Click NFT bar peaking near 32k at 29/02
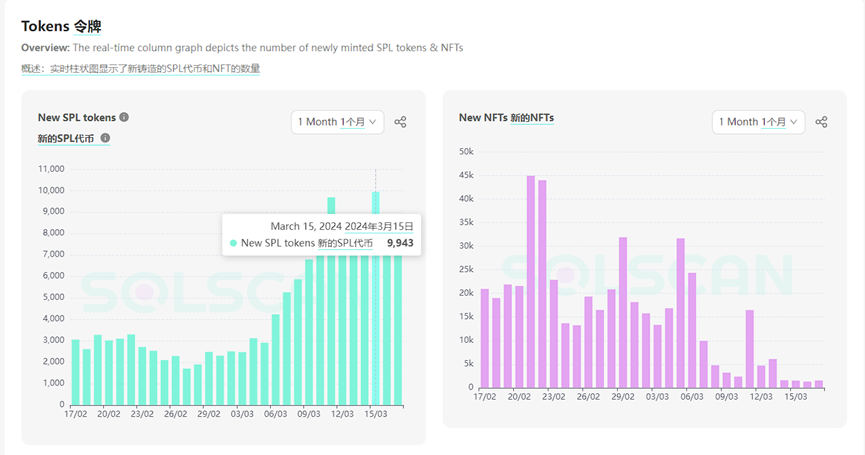 point(623,312)
